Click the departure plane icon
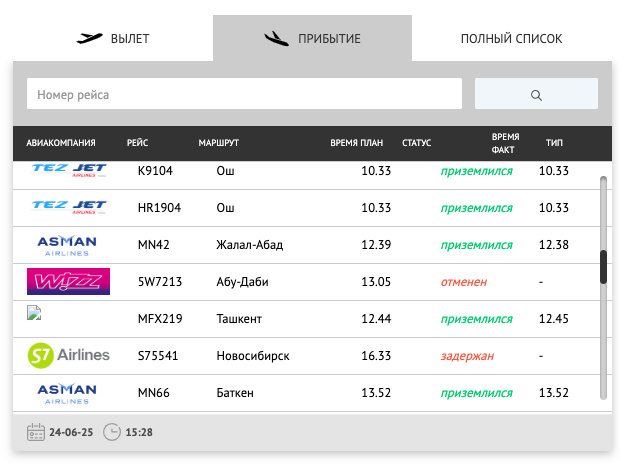This screenshot has height=470, width=624. (x=89, y=38)
